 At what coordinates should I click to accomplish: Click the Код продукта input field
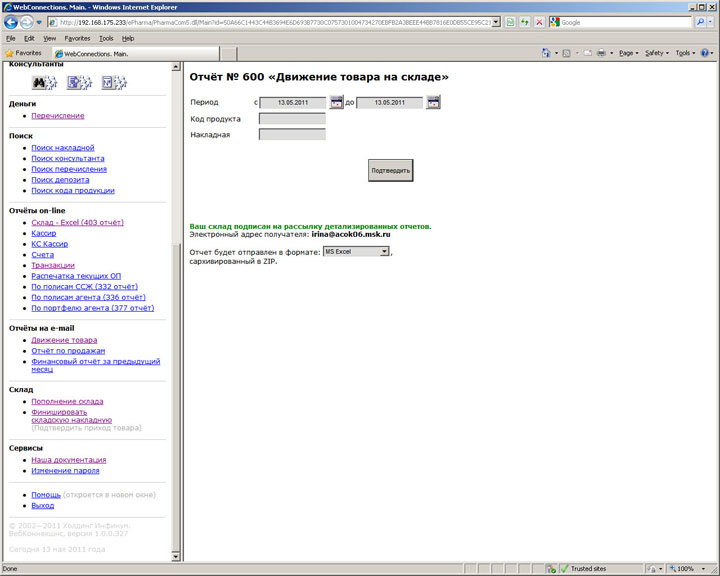(x=292, y=119)
